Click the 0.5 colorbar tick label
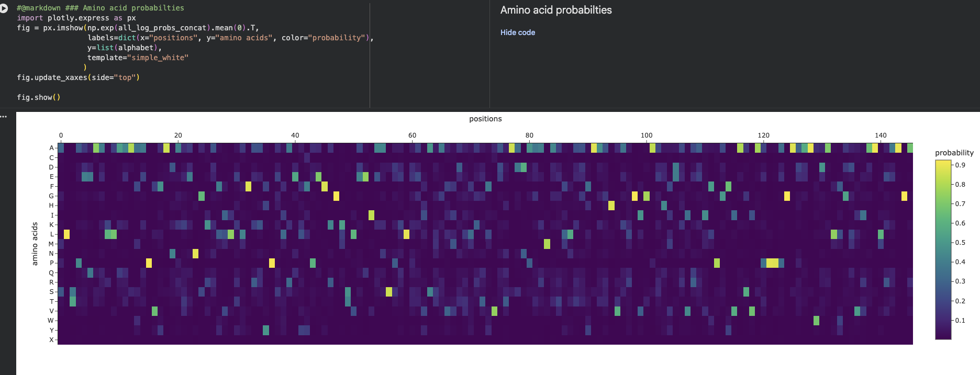 [x=960, y=243]
